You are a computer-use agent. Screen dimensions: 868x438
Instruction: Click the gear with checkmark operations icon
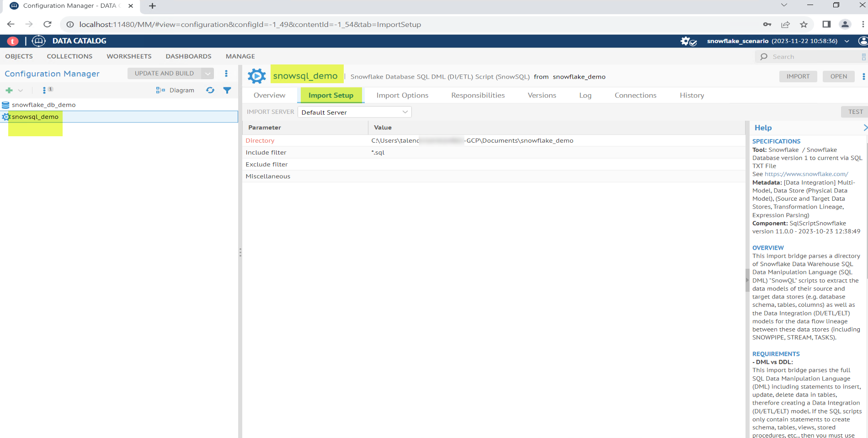pyautogui.click(x=688, y=41)
